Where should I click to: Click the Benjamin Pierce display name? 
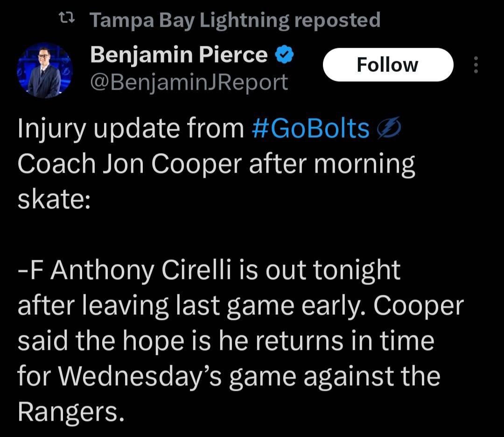click(179, 55)
